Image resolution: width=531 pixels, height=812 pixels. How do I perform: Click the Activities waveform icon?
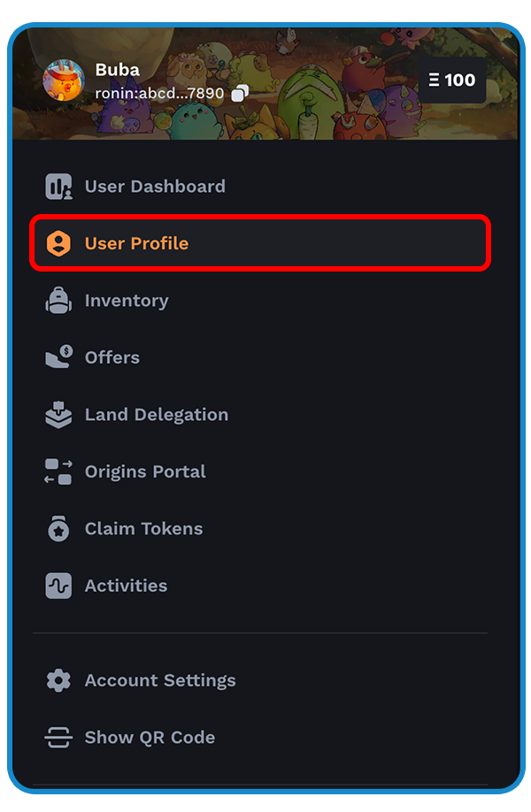coord(58,586)
